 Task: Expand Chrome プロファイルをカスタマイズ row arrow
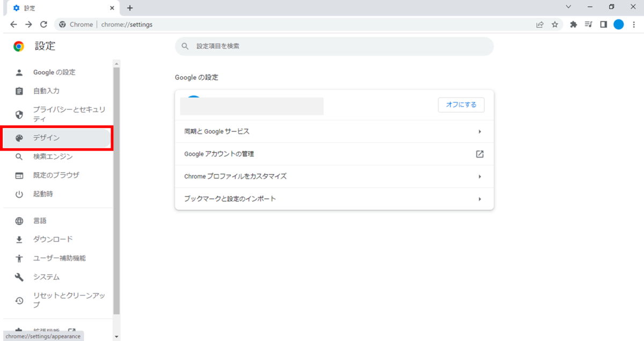(479, 176)
